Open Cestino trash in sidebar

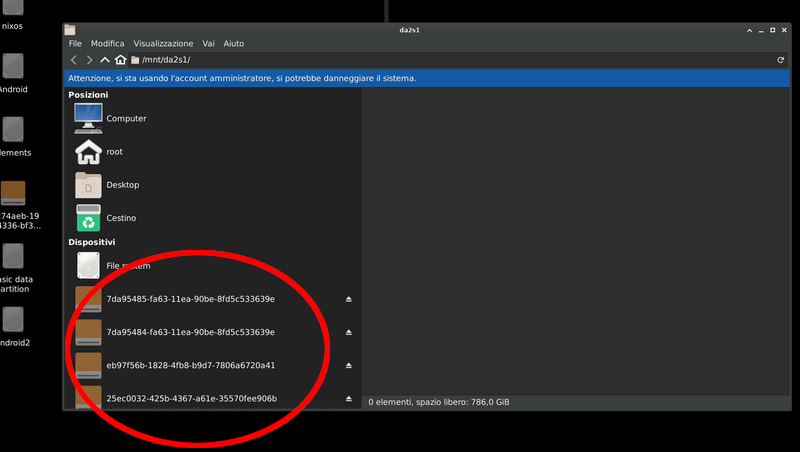click(120, 218)
